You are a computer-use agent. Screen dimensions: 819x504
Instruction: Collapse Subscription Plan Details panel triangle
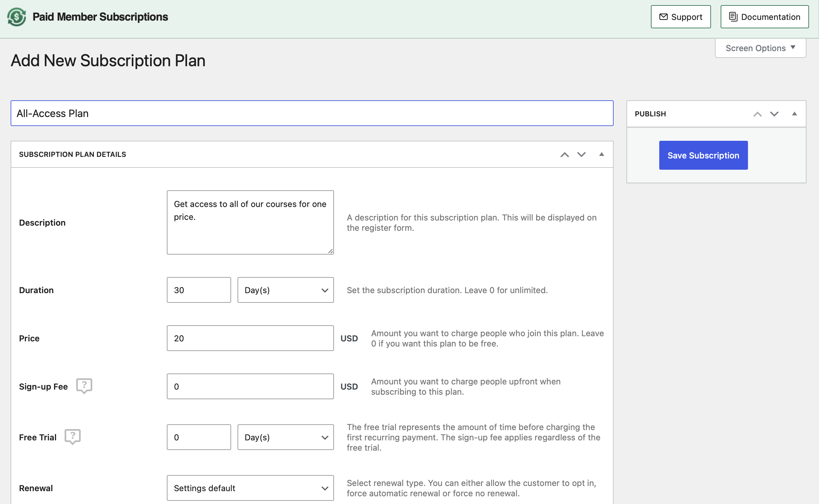601,154
